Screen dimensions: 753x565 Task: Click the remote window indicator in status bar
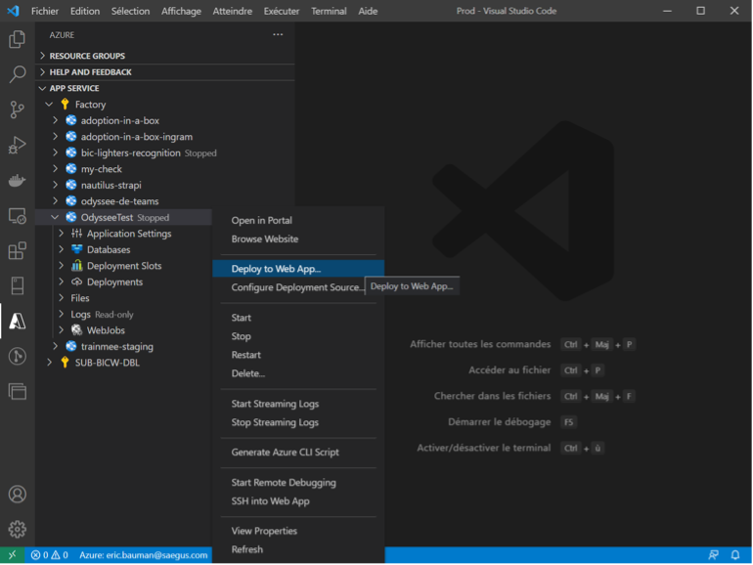[12, 555]
